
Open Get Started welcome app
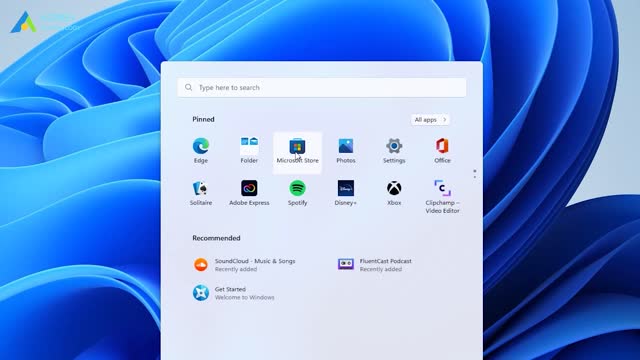[233, 293]
